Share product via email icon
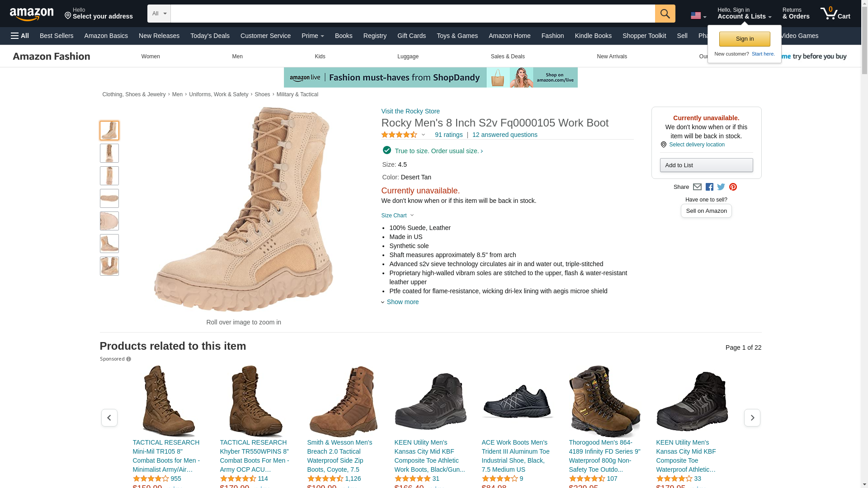 pos(697,187)
